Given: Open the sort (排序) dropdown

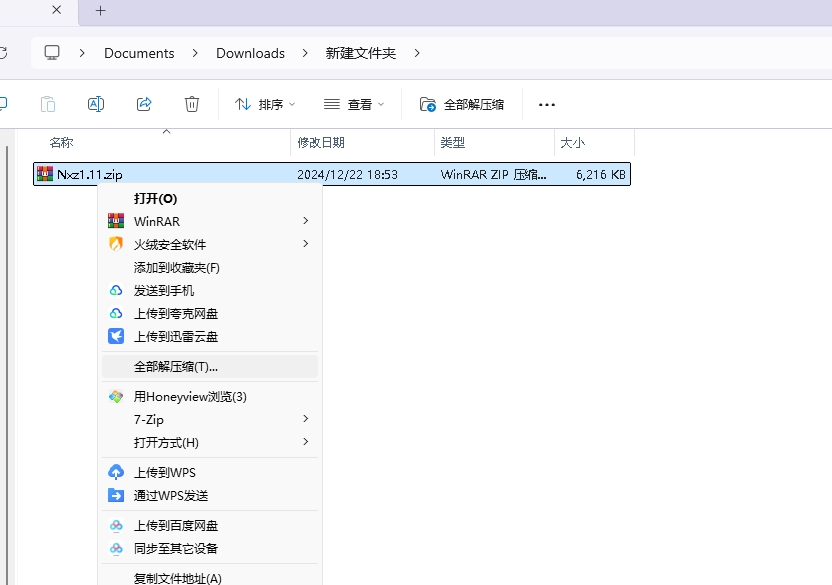Looking at the screenshot, I should (265, 105).
